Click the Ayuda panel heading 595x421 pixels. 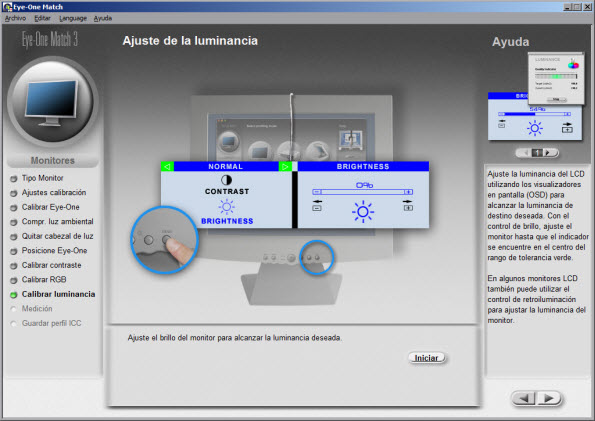[x=510, y=42]
